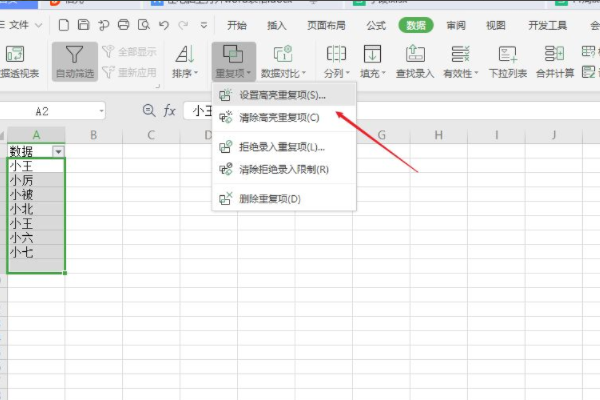Screen dimensions: 600x400
Task: Open filter dropdown in the 数据 header cell
Action: [x=58, y=152]
